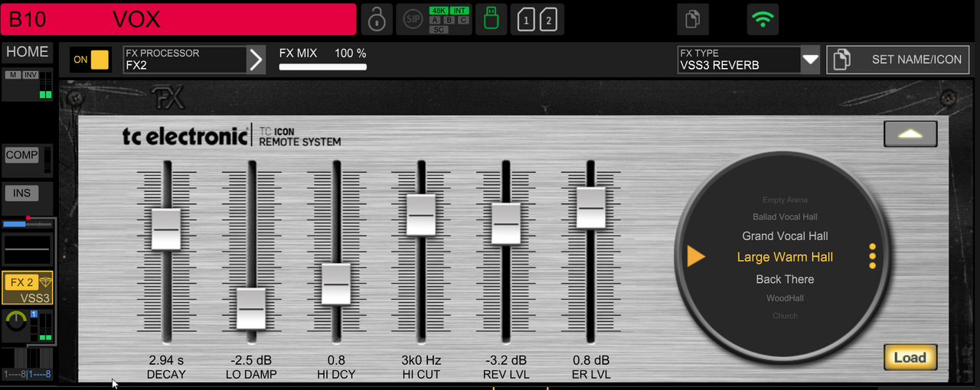Image resolution: width=980 pixels, height=390 pixels.
Task: Click the blue gain bar in sidebar
Action: 28,223
